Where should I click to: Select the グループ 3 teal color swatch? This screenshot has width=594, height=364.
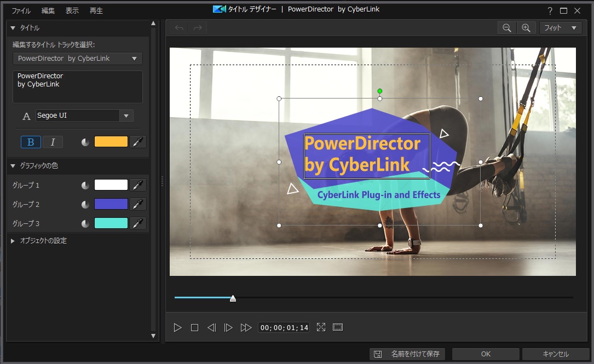coord(111,223)
